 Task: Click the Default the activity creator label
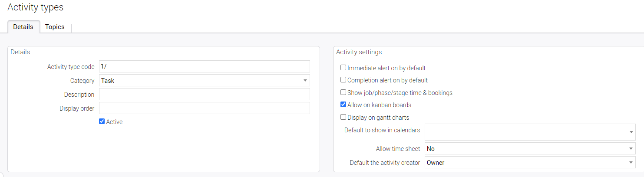point(385,163)
